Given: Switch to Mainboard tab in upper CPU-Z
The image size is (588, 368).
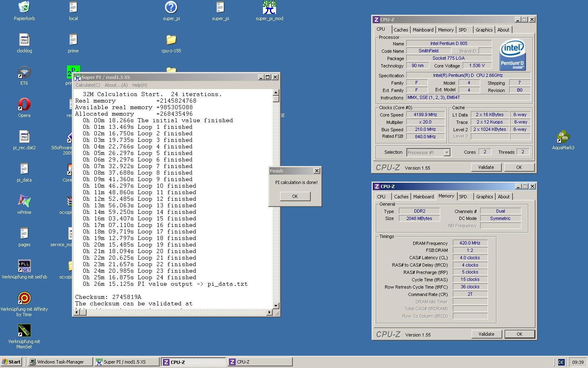Looking at the screenshot, I should 423,30.
